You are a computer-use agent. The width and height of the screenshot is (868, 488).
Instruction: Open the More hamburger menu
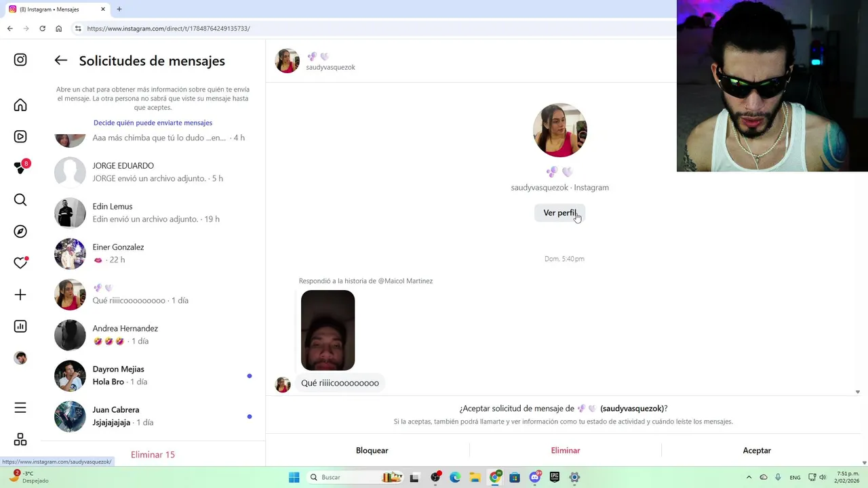pyautogui.click(x=20, y=407)
